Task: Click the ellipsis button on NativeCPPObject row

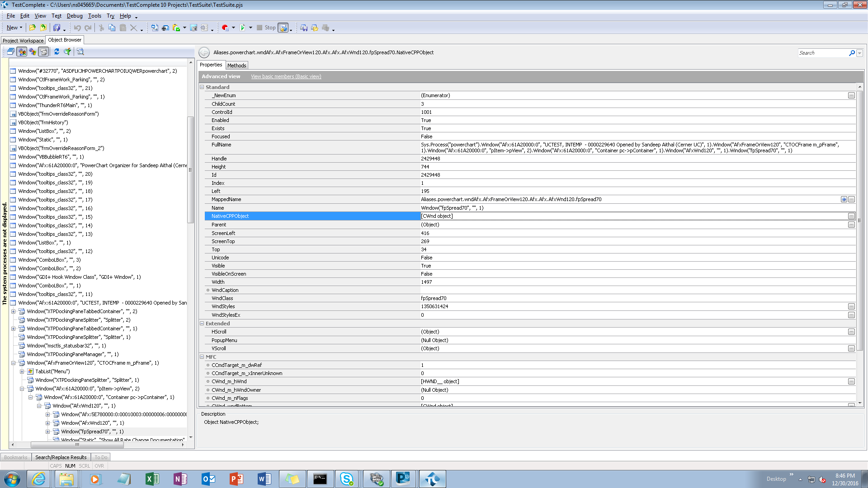Action: (x=851, y=216)
